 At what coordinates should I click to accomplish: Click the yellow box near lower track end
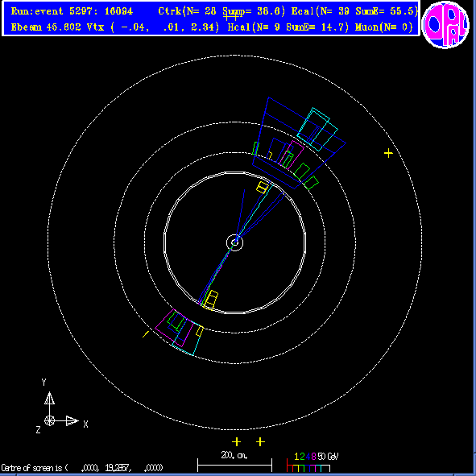[211, 300]
